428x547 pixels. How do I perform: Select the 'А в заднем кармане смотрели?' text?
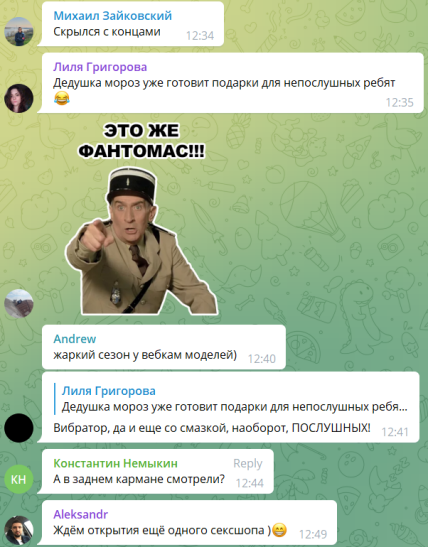pyautogui.click(x=139, y=479)
